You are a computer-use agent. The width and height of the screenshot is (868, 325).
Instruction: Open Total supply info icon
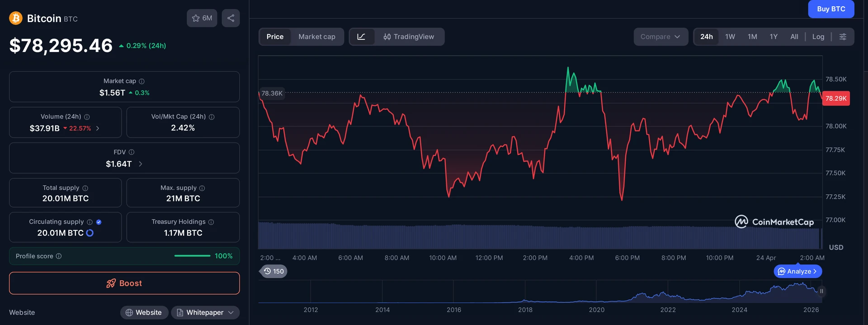[x=85, y=188]
